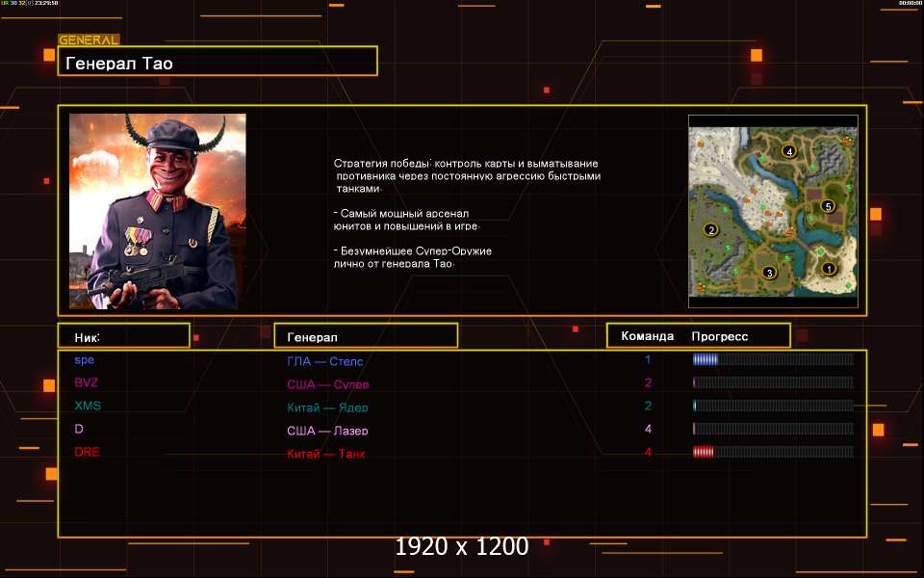The height and width of the screenshot is (578, 924).
Task: Click the 00:00:00 timer in the top right
Action: pyautogui.click(x=910, y=3)
